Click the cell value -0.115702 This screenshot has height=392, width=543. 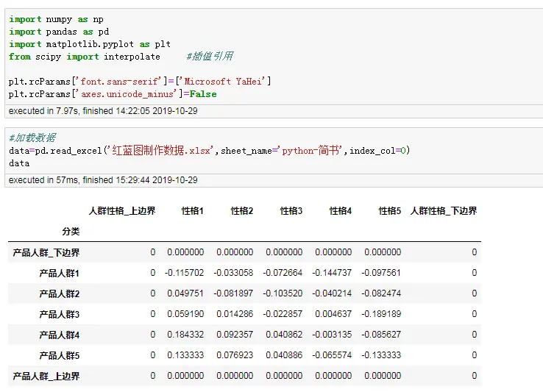(185, 273)
